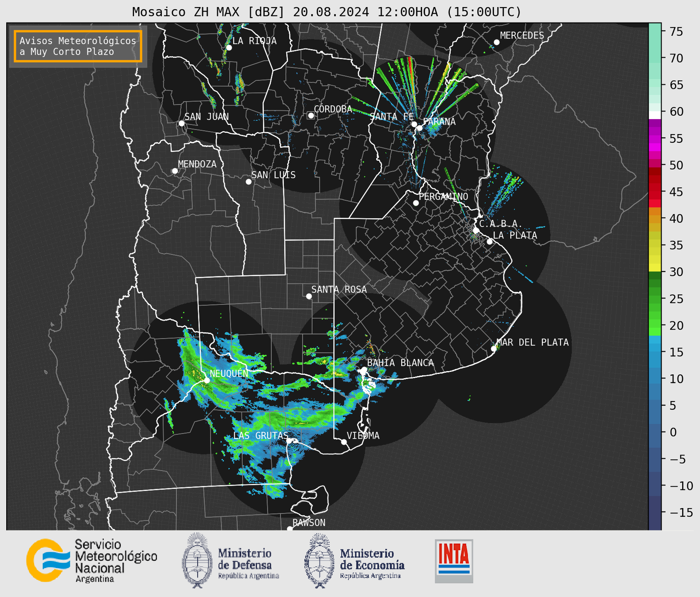Click the MAR DEL PLATA label text
Viewport: 700px width, 597px height.
[x=533, y=343]
